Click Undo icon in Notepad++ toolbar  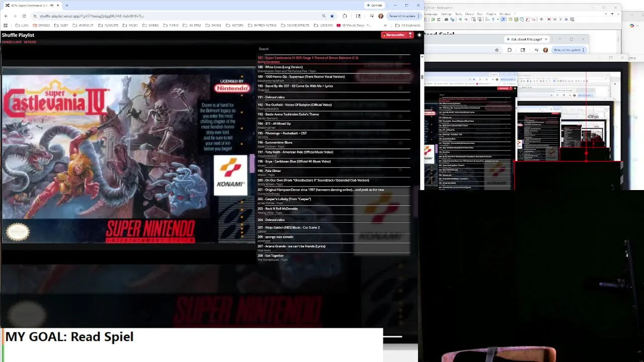[x=433, y=19]
